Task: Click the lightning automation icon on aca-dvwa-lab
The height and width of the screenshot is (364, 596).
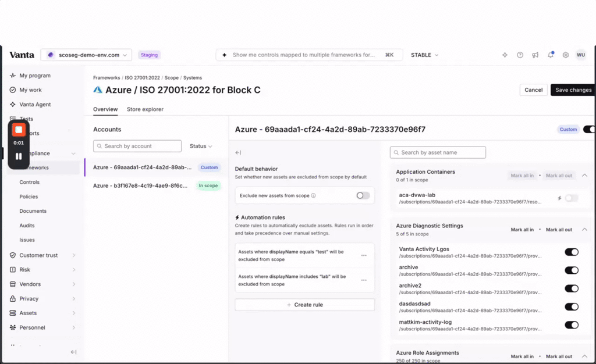Action: (559, 198)
